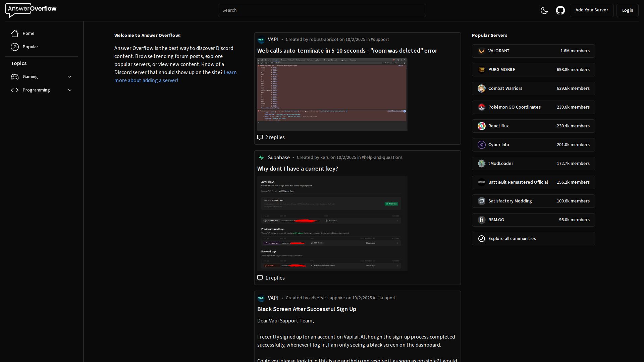
Task: Click the tModLoader server icon
Action: (x=481, y=164)
